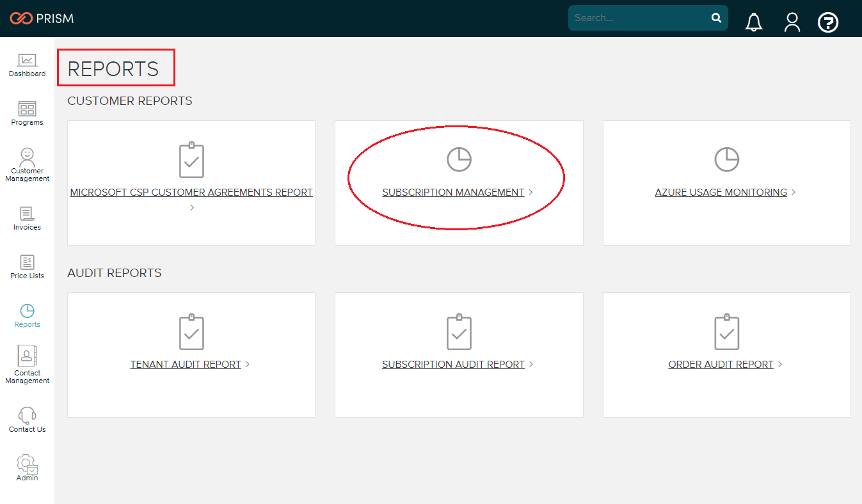Click the PRISM logo

coord(41,18)
